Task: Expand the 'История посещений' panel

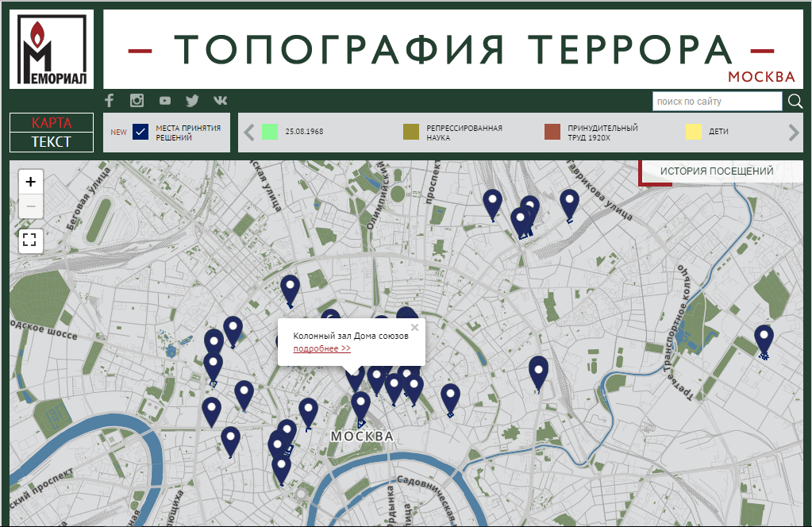Action: pyautogui.click(x=716, y=171)
